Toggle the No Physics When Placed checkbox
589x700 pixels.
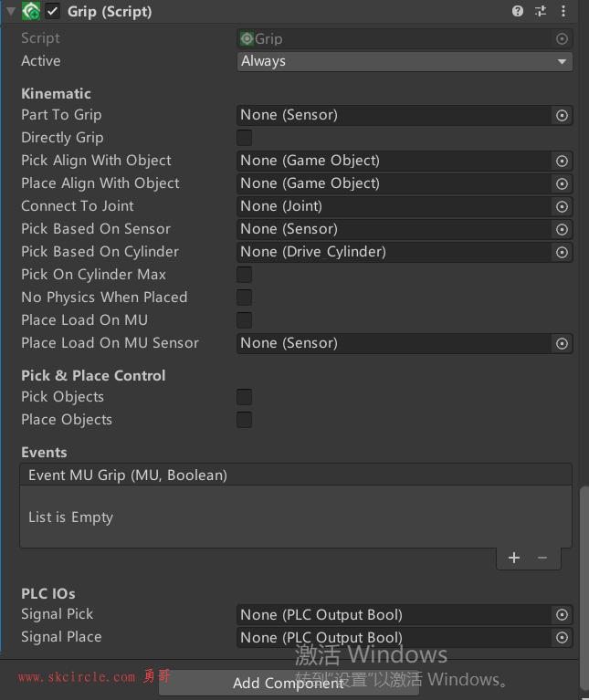244,298
